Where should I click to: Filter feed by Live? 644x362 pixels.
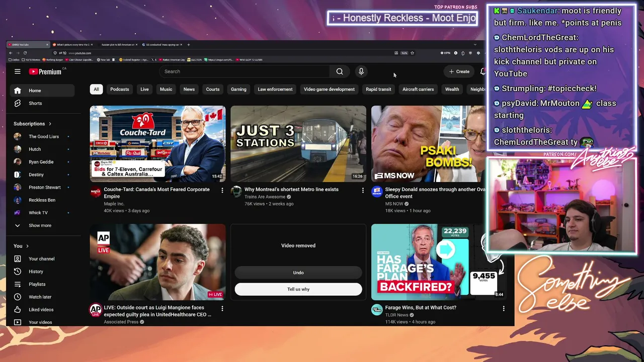point(144,89)
